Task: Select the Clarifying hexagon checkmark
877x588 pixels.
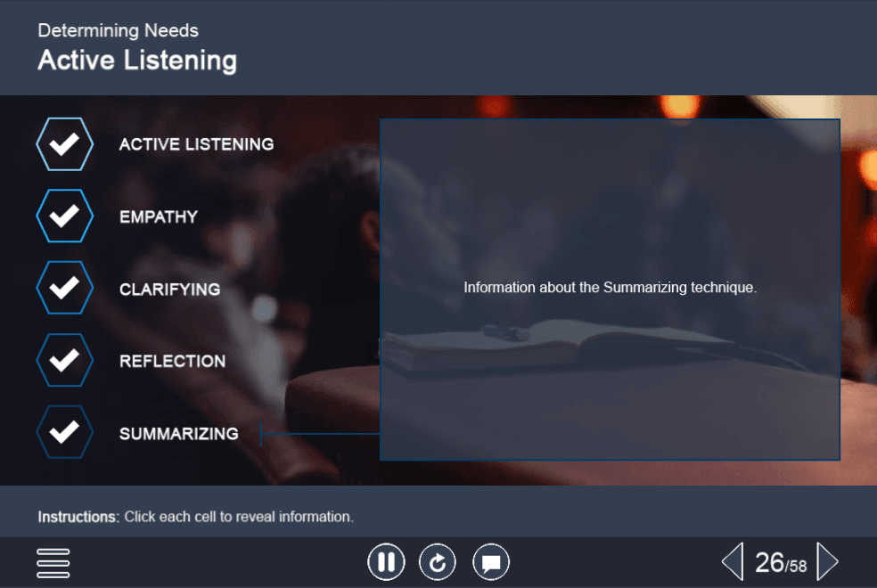Action: 65,288
